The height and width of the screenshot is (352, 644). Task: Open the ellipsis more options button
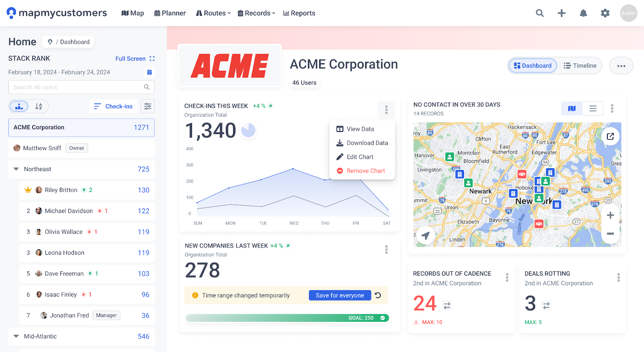point(621,66)
